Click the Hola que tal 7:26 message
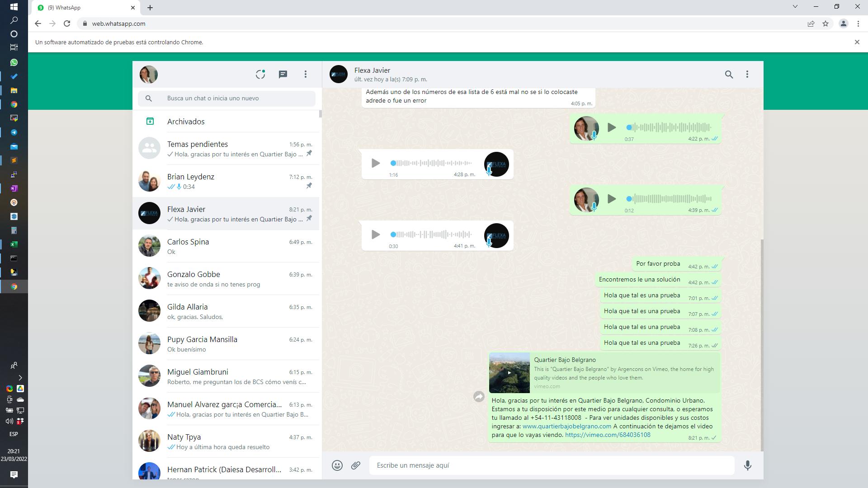 pyautogui.click(x=660, y=343)
